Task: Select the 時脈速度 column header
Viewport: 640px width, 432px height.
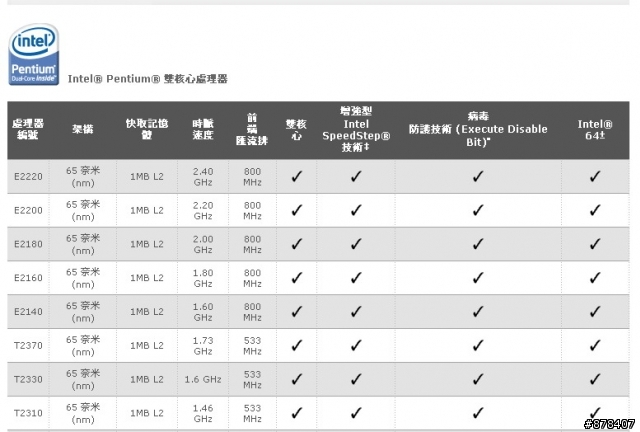Action: coord(203,129)
